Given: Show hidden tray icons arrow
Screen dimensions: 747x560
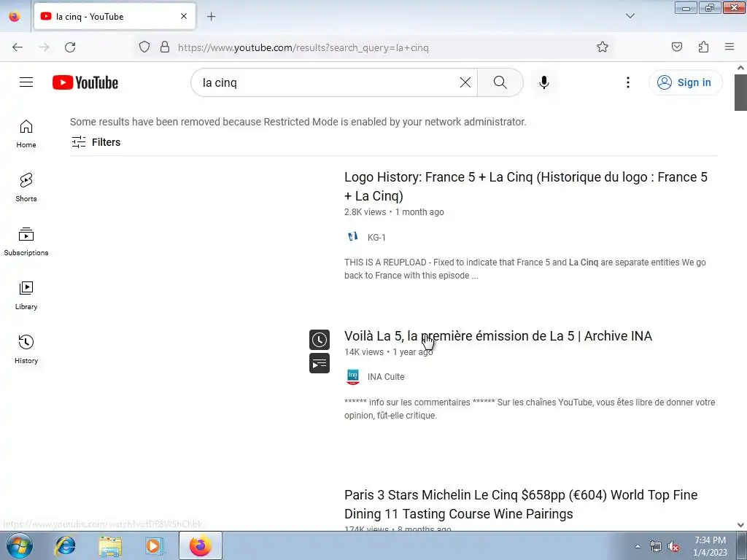Looking at the screenshot, I should click(x=638, y=546).
